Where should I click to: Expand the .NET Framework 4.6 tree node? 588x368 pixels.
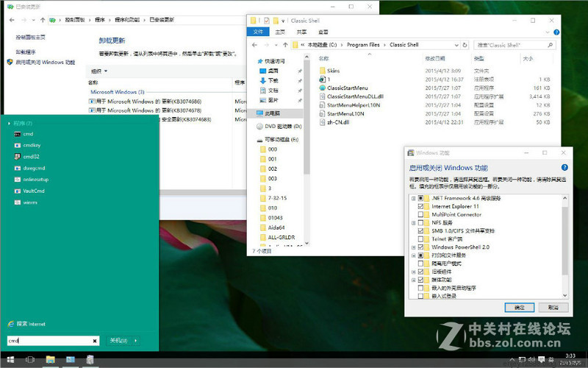pyautogui.click(x=414, y=198)
